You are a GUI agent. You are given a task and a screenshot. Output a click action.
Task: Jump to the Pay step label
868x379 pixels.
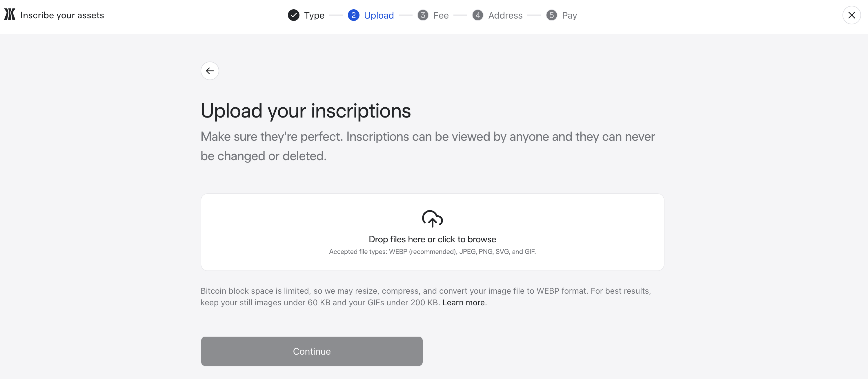569,15
